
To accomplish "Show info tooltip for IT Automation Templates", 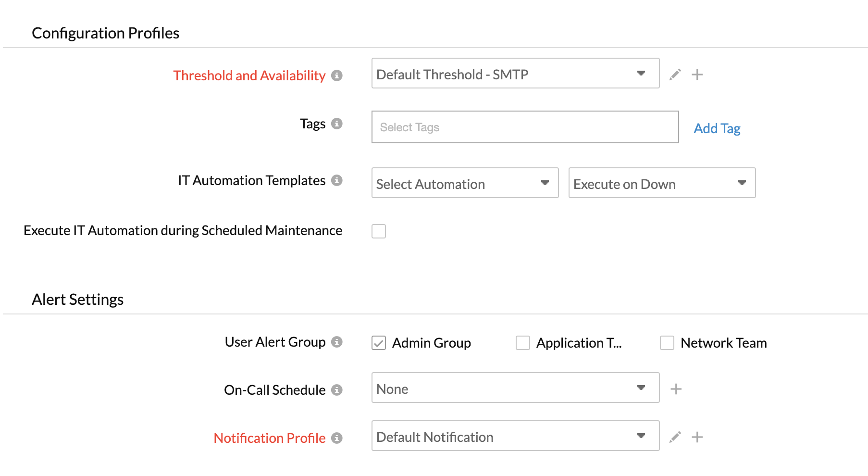I will (337, 180).
